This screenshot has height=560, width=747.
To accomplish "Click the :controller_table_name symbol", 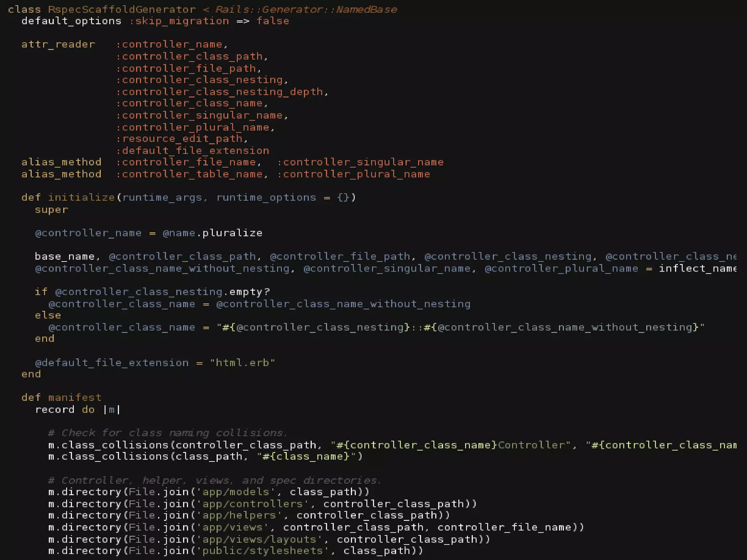I will pos(189,174).
